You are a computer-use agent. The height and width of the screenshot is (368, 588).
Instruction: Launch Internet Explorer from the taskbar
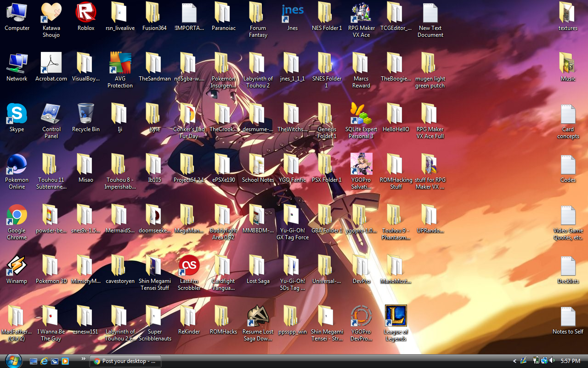(44, 361)
